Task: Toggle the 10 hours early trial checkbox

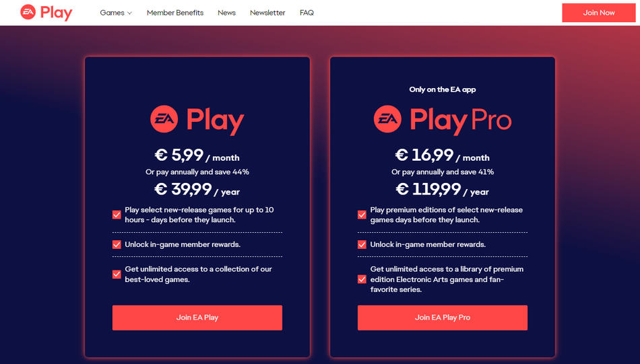Action: (117, 215)
